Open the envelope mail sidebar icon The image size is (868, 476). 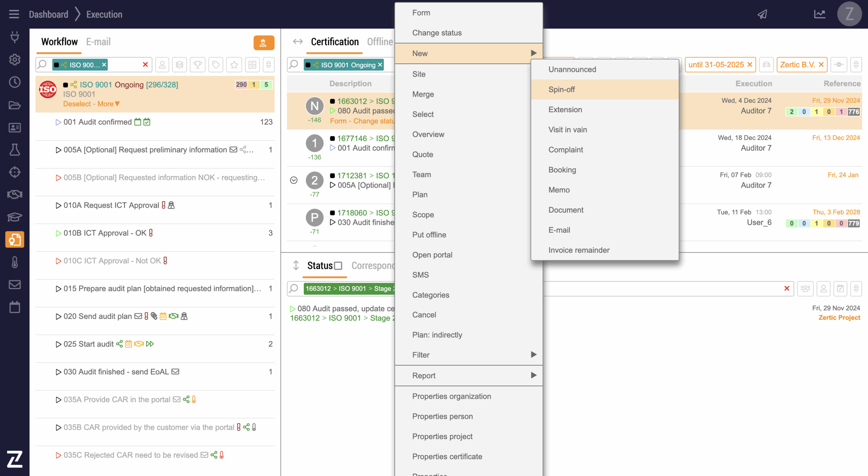15,284
